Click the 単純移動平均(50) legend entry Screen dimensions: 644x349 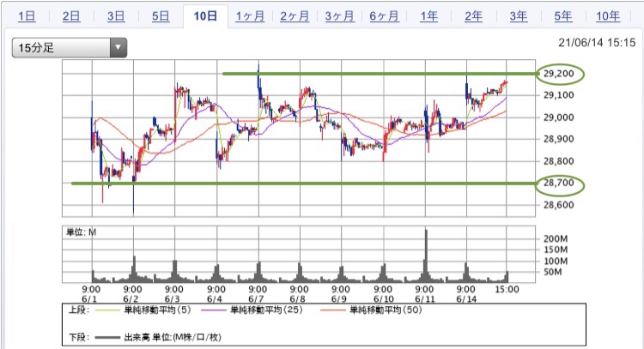[386, 310]
